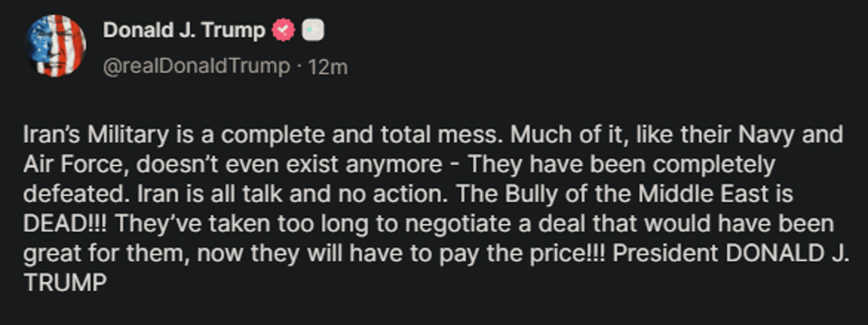The width and height of the screenshot is (868, 325).
Task: Open the @realDonaldTrump handle link
Action: point(196,66)
